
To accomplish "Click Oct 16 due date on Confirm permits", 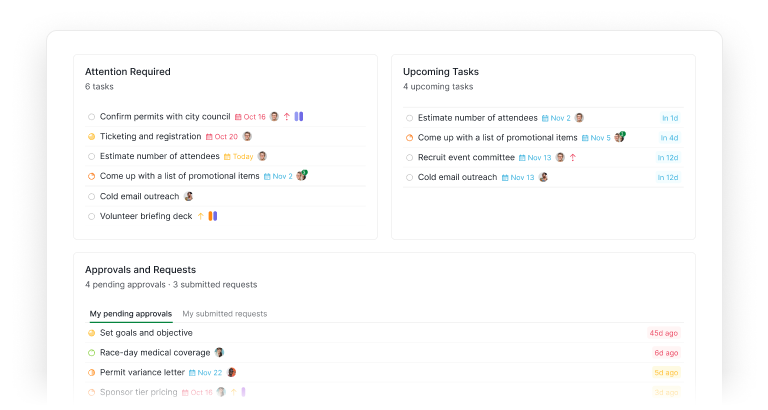I will pyautogui.click(x=250, y=117).
